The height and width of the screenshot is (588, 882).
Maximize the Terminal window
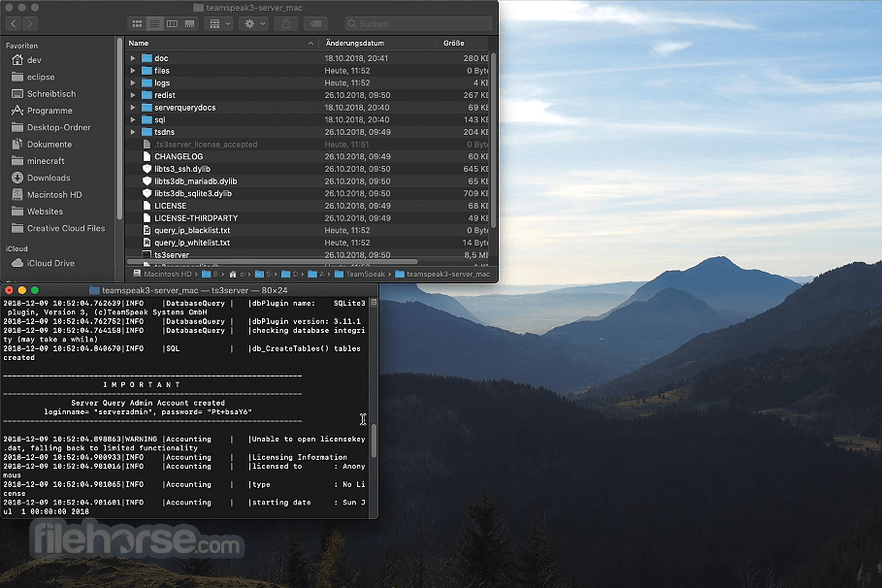point(35,290)
